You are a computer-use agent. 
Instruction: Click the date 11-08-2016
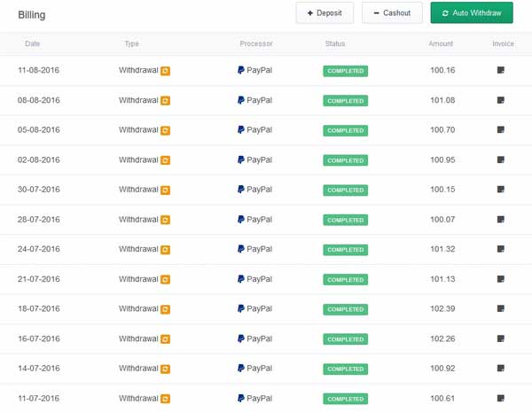(x=38, y=70)
